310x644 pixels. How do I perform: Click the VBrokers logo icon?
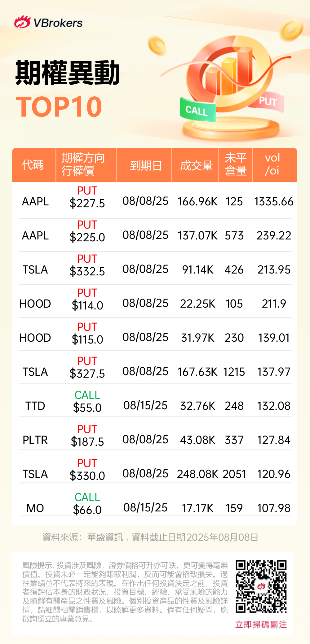[x=22, y=22]
